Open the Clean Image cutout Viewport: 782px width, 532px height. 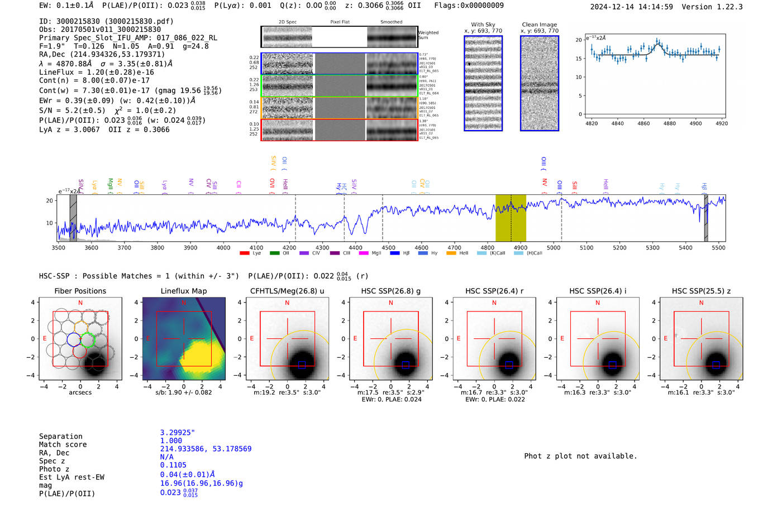tap(540, 83)
